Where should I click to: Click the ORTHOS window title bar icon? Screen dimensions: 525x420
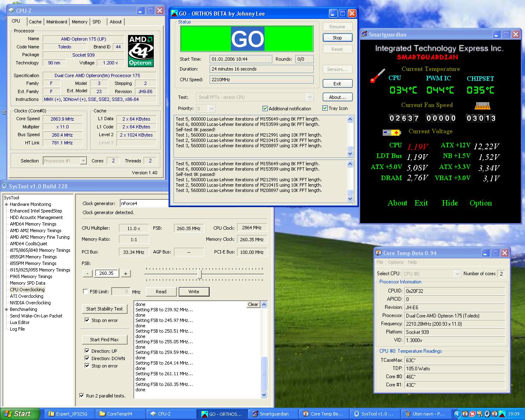174,14
